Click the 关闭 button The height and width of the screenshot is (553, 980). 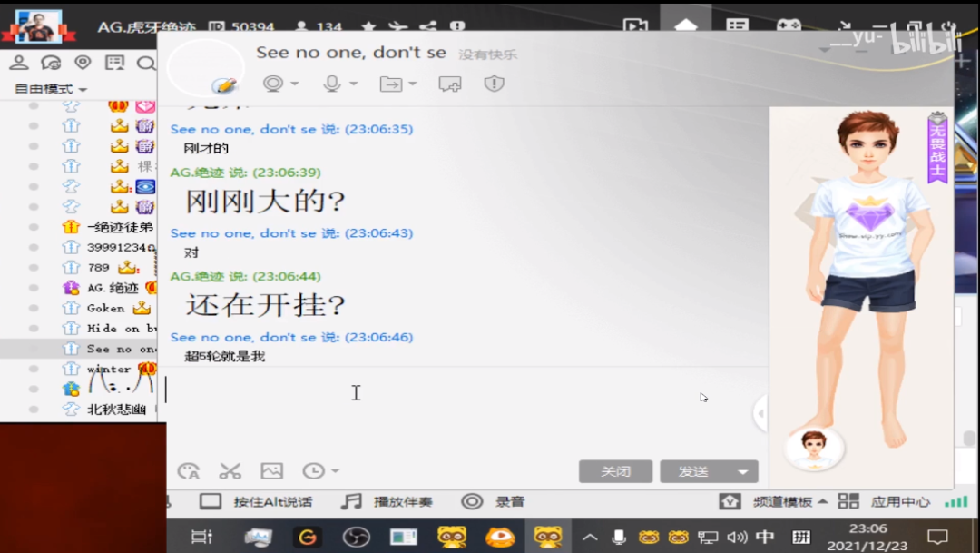click(615, 471)
